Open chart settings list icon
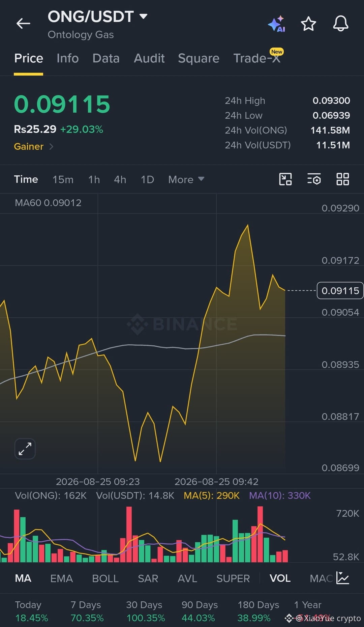 point(314,179)
